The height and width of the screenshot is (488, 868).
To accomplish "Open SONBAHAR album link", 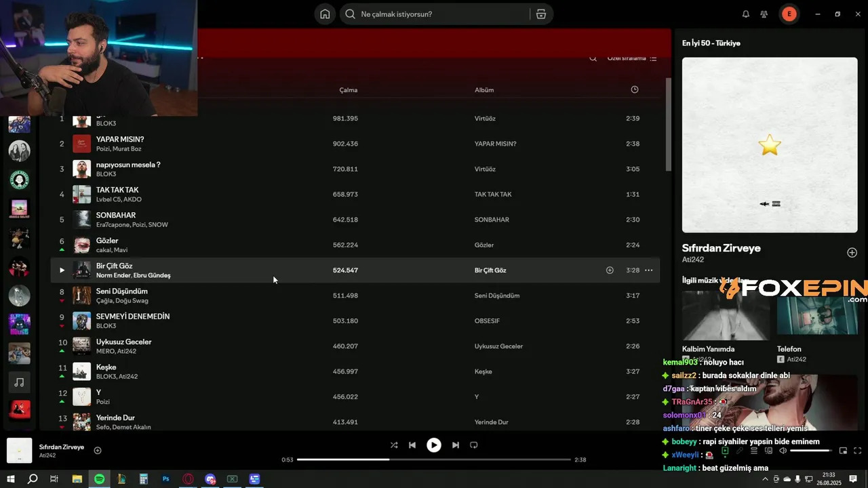I will pyautogui.click(x=492, y=220).
